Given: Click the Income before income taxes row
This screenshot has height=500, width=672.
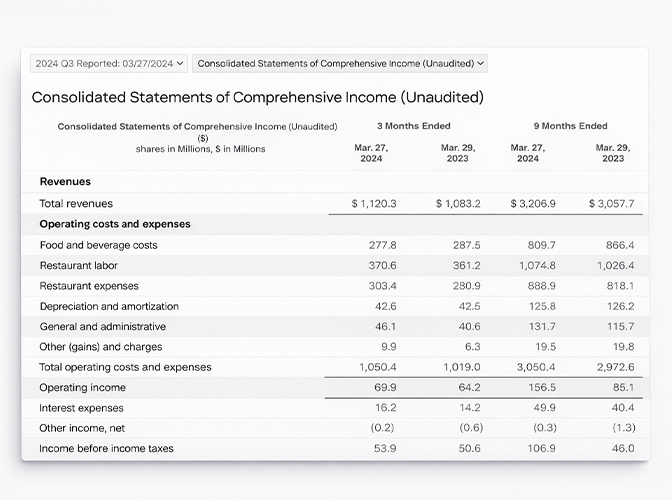Looking at the screenshot, I should pyautogui.click(x=106, y=449).
